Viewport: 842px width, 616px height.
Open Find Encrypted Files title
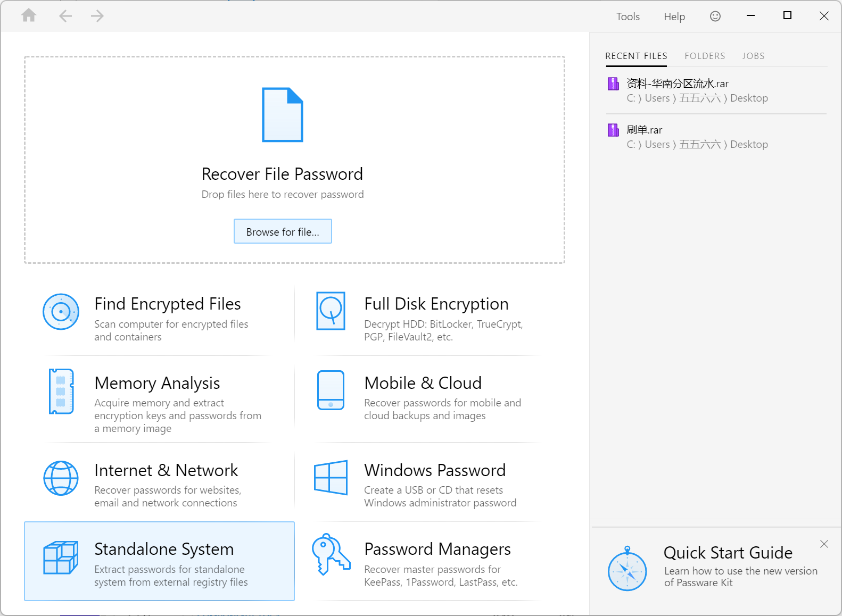tap(168, 304)
